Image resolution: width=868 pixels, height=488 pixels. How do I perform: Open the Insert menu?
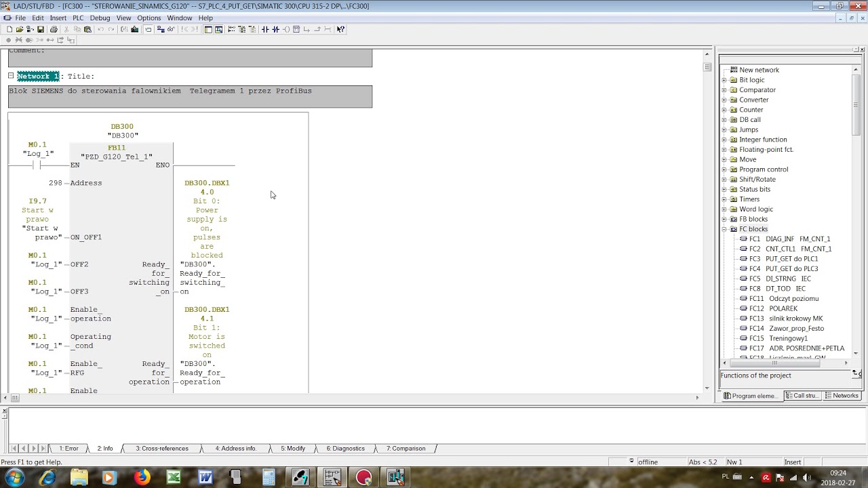(58, 18)
